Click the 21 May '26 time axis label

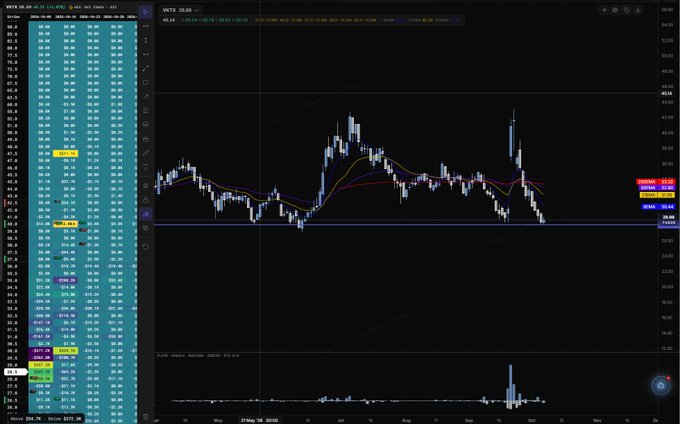pyautogui.click(x=259, y=420)
